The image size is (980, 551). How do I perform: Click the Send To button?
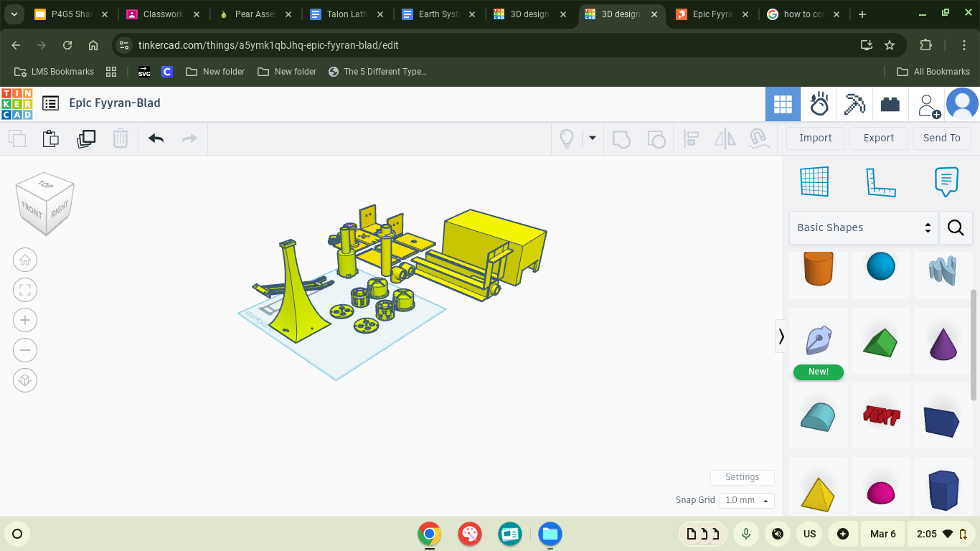942,138
